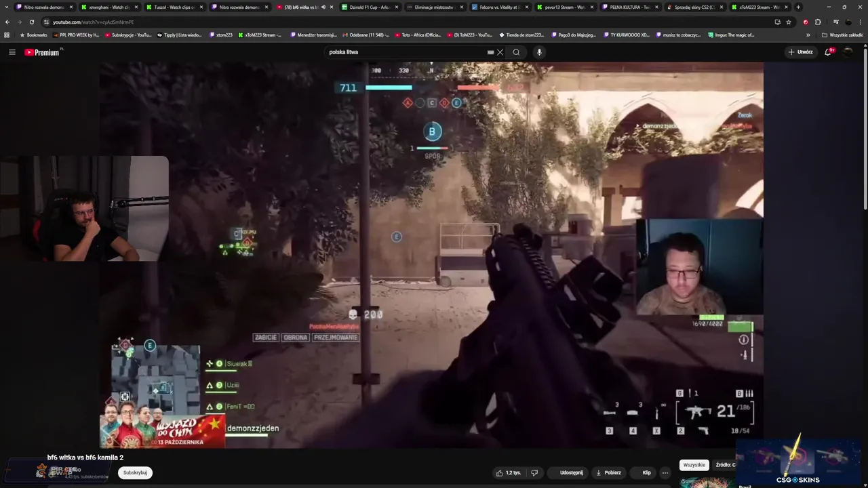Image resolution: width=868 pixels, height=488 pixels.
Task: Close the 'bf6 witka vs' active tab
Action: click(332, 7)
